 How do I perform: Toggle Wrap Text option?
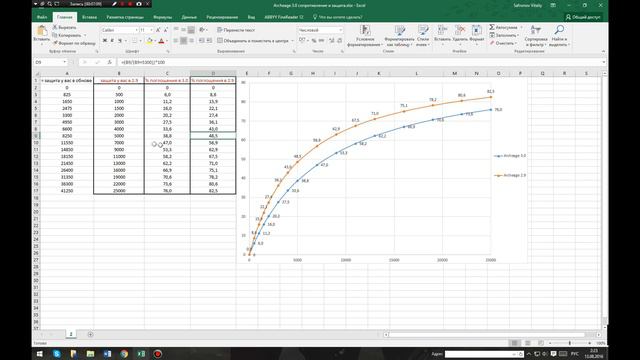236,30
